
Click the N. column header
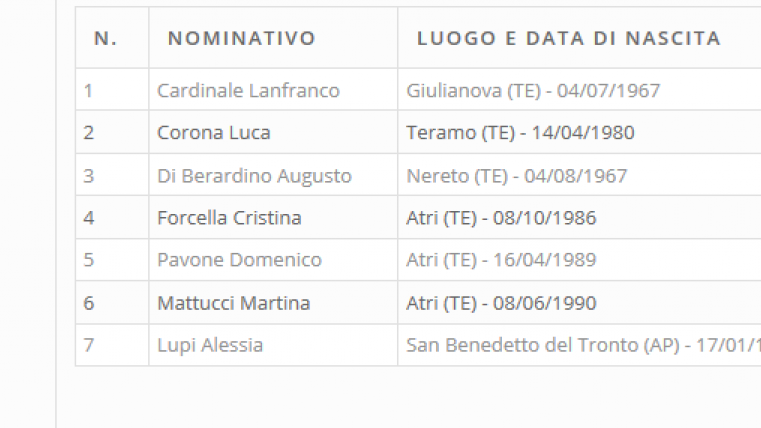(x=105, y=38)
